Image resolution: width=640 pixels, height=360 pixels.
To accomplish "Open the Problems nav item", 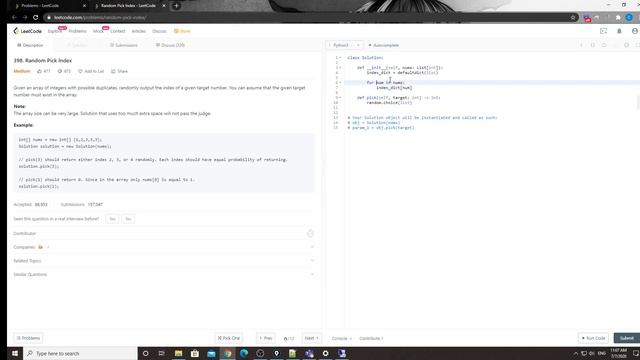I will pos(77,31).
